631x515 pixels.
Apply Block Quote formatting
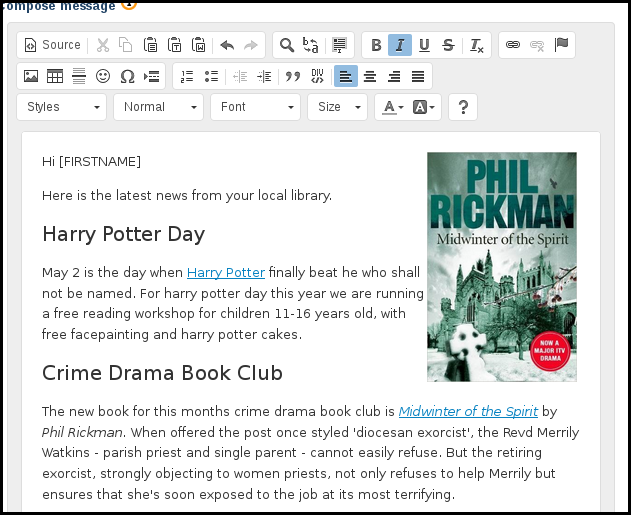click(293, 76)
